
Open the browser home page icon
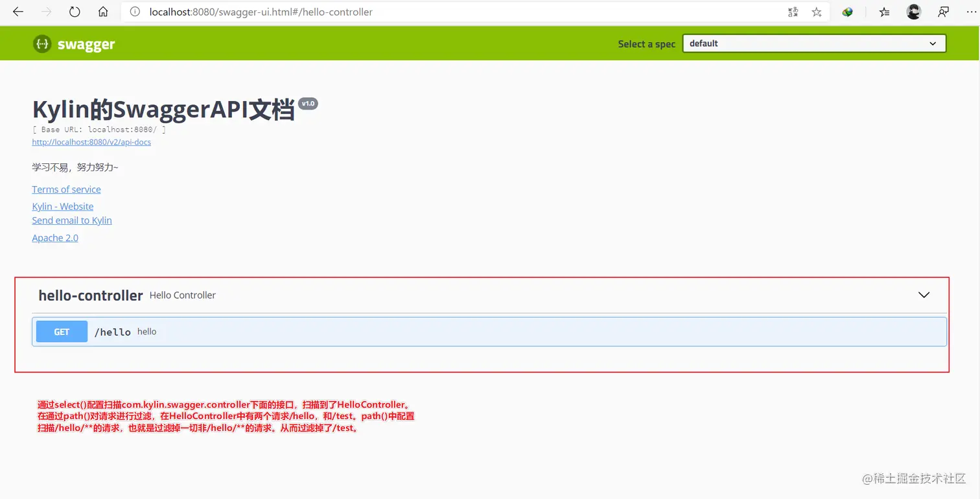(x=103, y=12)
